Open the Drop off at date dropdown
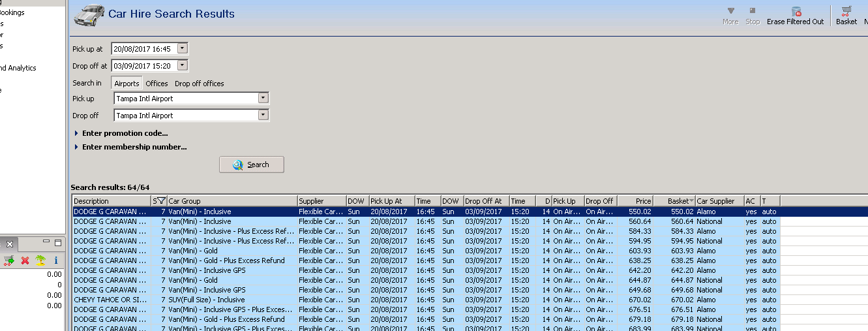 click(182, 65)
